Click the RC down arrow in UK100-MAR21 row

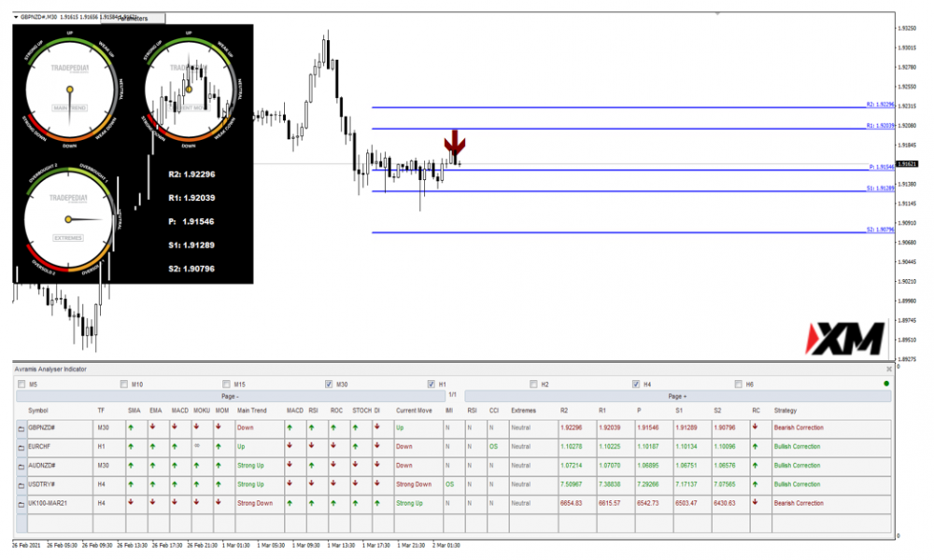click(756, 503)
